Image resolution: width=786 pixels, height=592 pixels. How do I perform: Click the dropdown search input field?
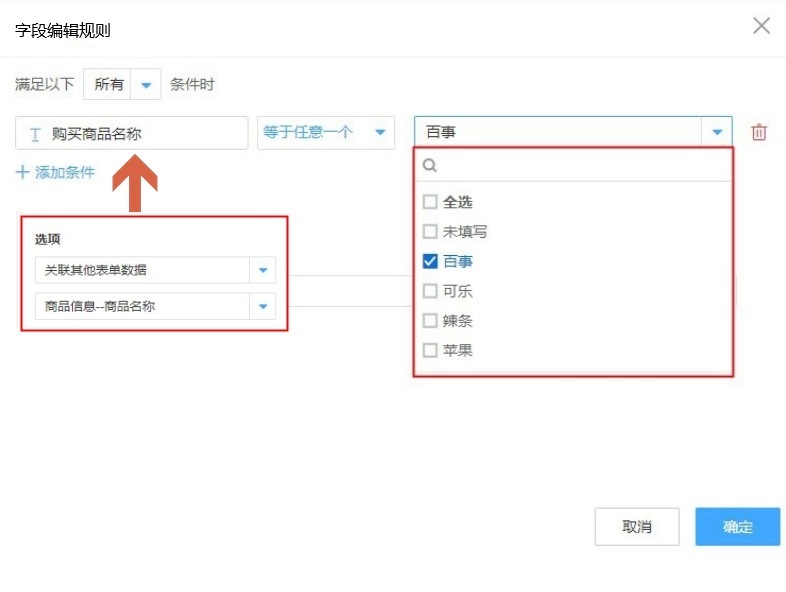580,166
